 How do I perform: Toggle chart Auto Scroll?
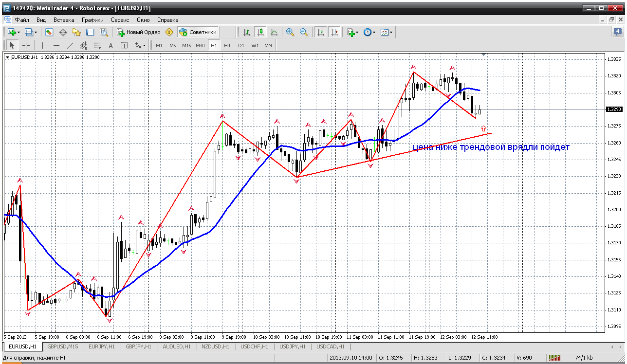pyautogui.click(x=321, y=32)
